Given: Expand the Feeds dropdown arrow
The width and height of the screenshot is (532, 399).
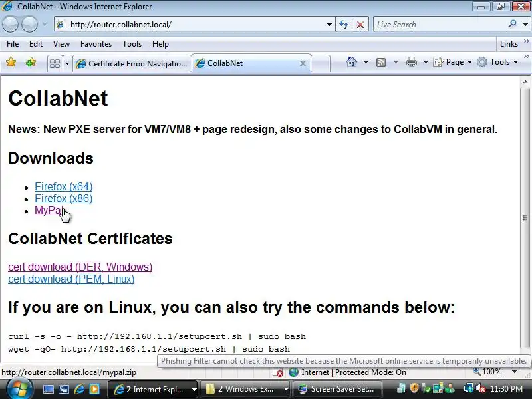Looking at the screenshot, I should point(396,62).
